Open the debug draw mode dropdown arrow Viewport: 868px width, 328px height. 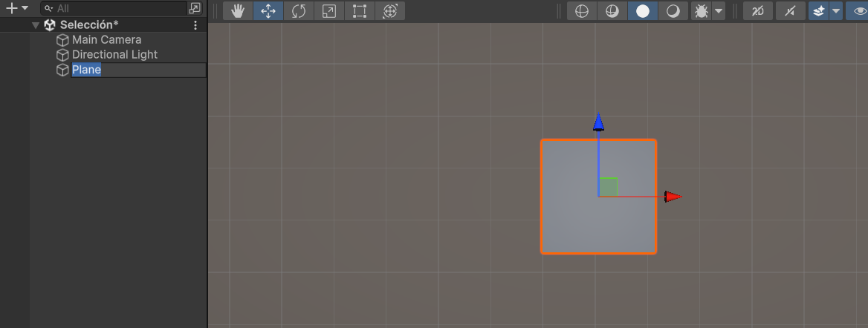[x=719, y=10]
